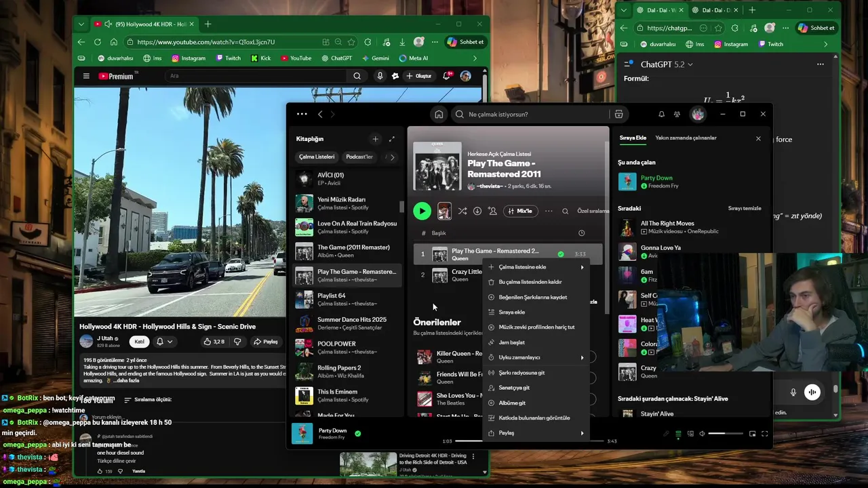The width and height of the screenshot is (868, 488).
Task: Download the Play The Game playlist
Action: pos(477,211)
